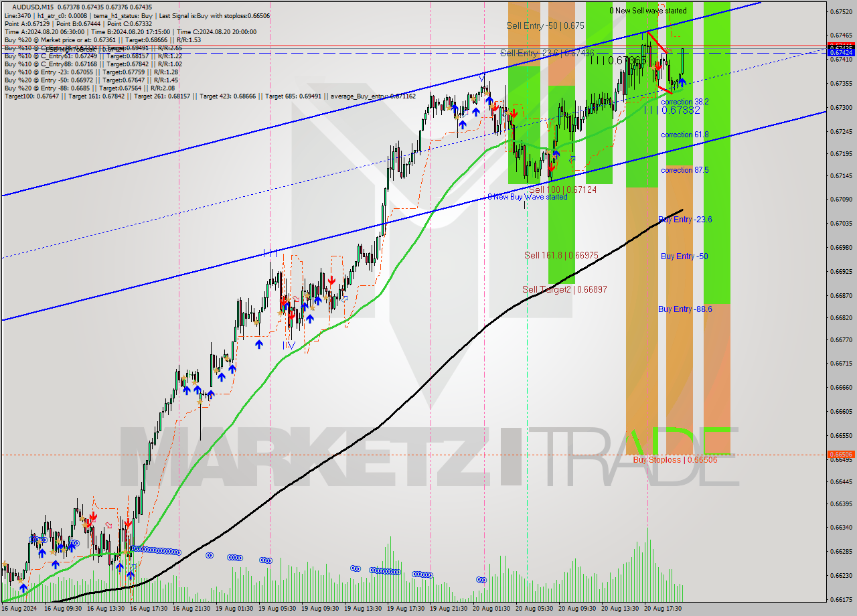
Task: Click the 'correction 61.8' level label
Action: click(684, 135)
